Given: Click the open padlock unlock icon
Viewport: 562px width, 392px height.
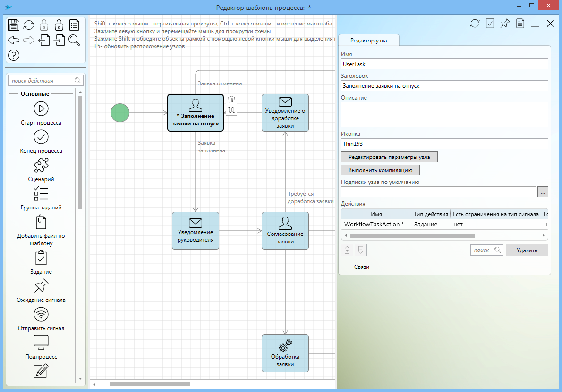Looking at the screenshot, I should (x=59, y=25).
